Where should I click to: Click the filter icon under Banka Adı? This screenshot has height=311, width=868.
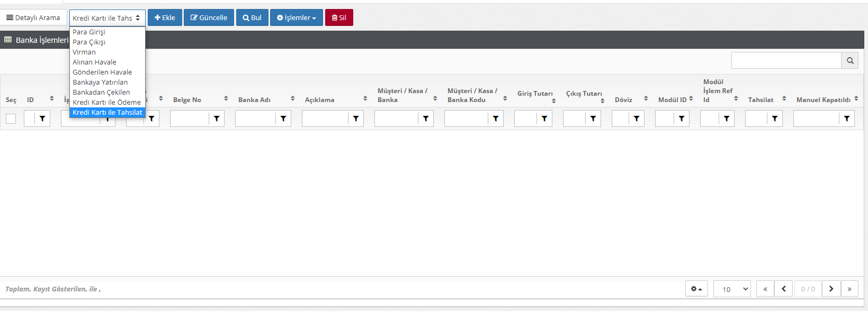tap(283, 118)
